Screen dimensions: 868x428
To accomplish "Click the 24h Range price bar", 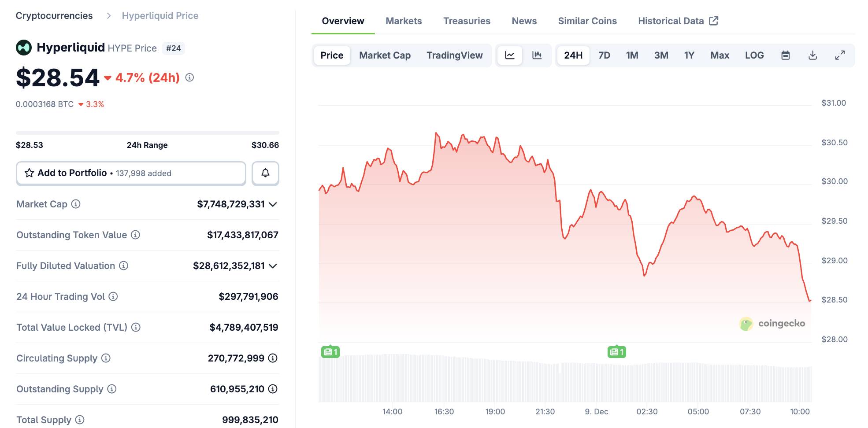I will 147,133.
